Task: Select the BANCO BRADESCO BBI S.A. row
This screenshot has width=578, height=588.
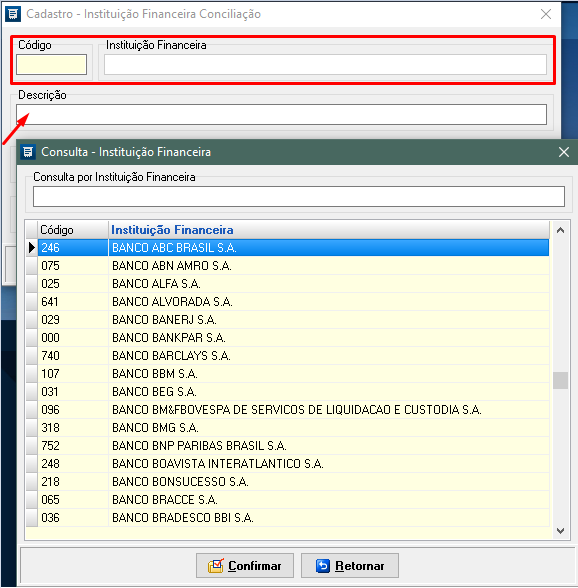Action: point(288,518)
